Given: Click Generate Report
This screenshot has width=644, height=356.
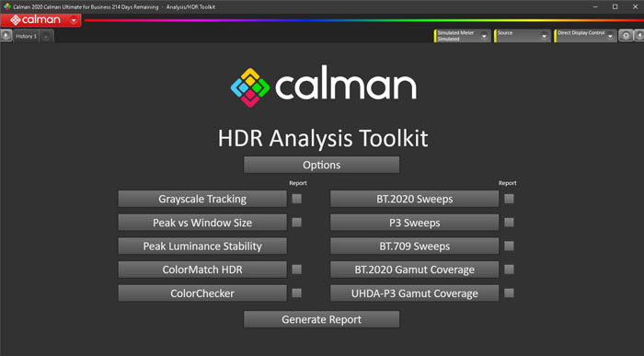Looking at the screenshot, I should (321, 319).
